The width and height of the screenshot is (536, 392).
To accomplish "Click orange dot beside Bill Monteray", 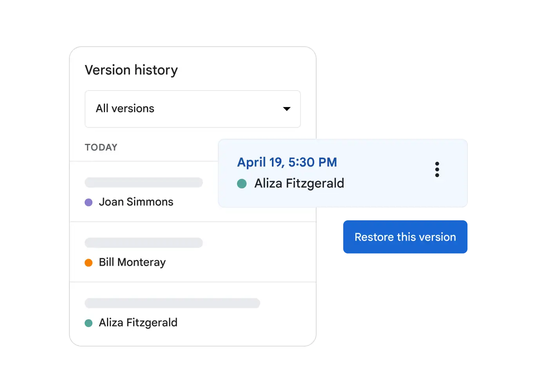I will [89, 263].
